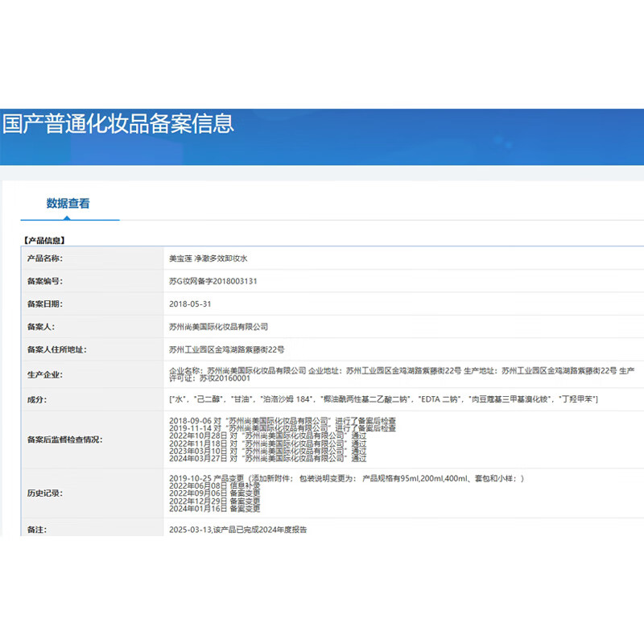Click the 备案人住所地址 address value
This screenshot has width=644, height=644.
(x=226, y=349)
